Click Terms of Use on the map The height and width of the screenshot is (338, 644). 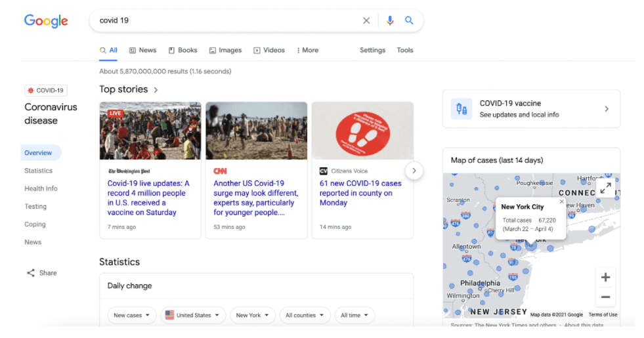pyautogui.click(x=603, y=314)
